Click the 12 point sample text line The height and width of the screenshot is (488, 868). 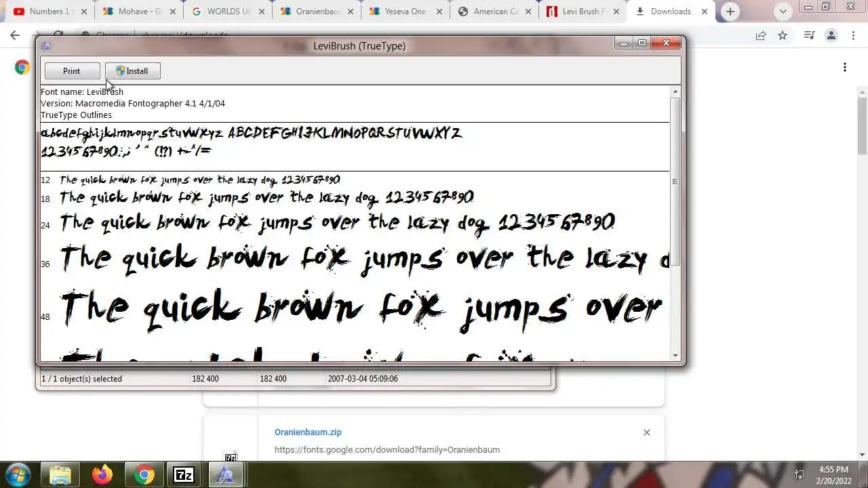coord(199,180)
